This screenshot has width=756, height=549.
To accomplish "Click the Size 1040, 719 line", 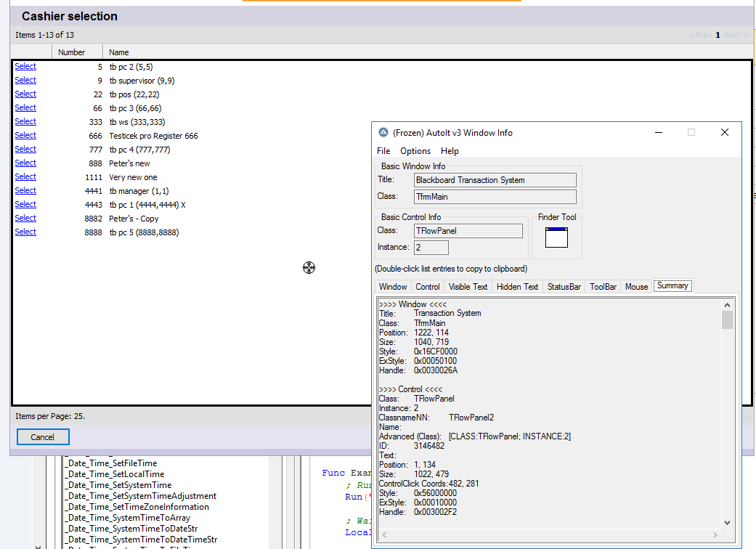I will click(414, 342).
